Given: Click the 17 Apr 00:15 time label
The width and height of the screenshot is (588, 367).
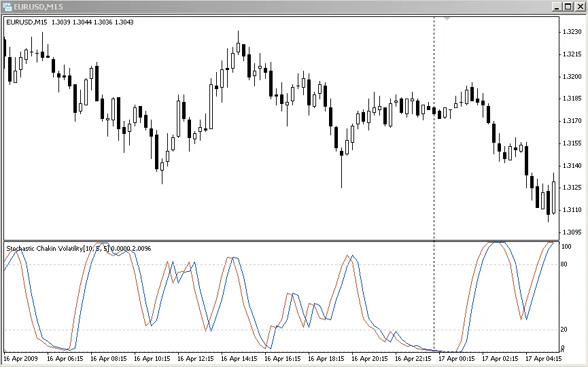Looking at the screenshot, I should tap(456, 357).
